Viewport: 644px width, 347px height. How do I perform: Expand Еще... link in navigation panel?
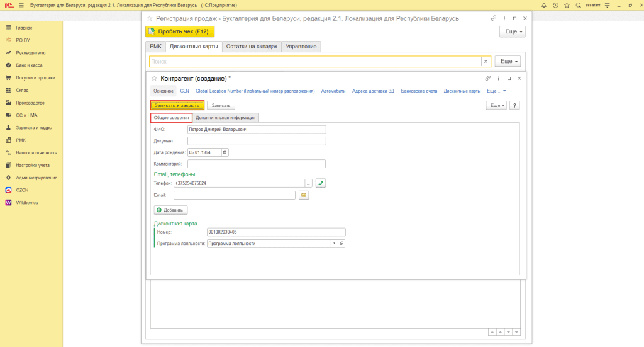pyautogui.click(x=496, y=91)
